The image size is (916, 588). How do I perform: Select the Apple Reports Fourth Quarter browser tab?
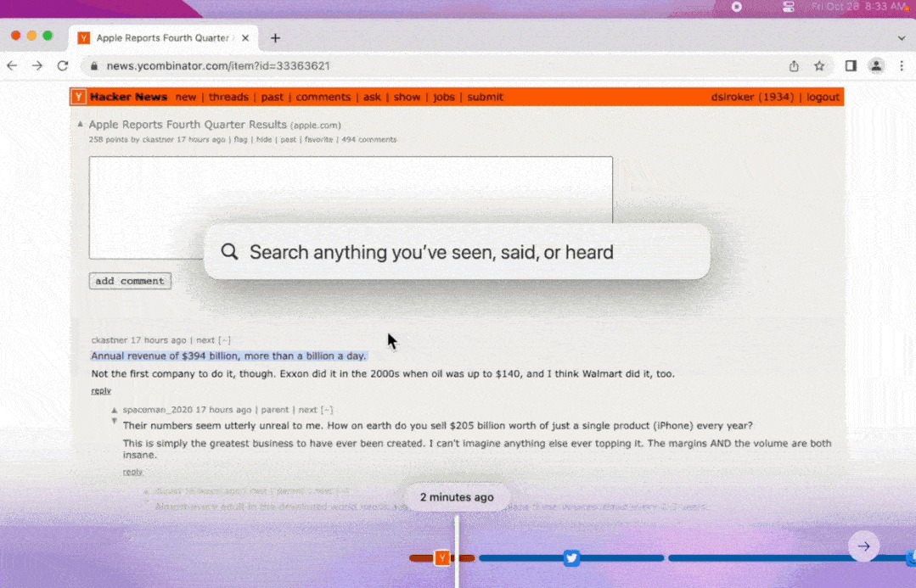(x=164, y=38)
